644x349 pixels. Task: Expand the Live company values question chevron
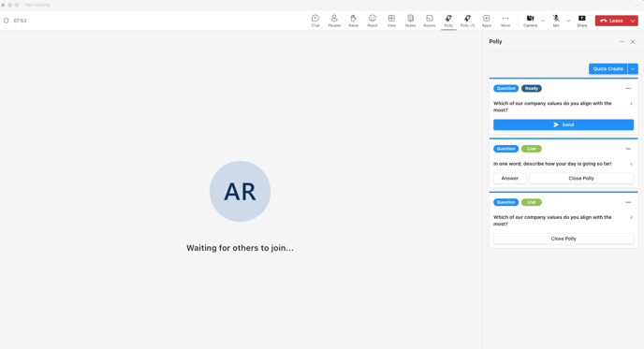(632, 217)
